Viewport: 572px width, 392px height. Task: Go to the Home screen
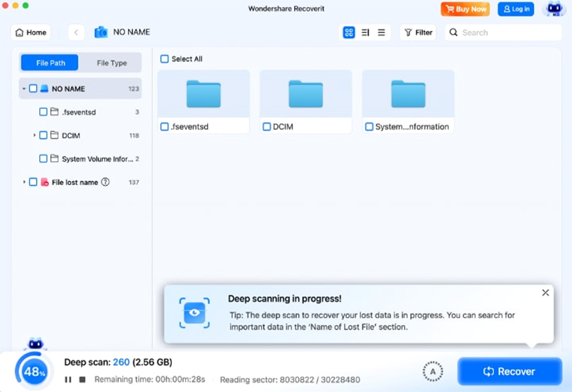(x=31, y=32)
